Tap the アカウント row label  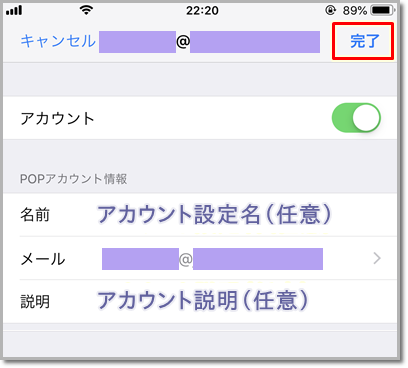[x=57, y=119]
